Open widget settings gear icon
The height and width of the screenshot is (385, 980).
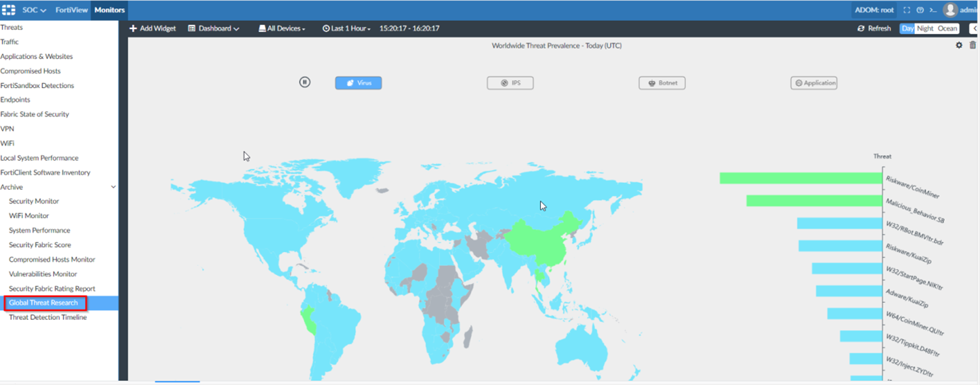(959, 45)
